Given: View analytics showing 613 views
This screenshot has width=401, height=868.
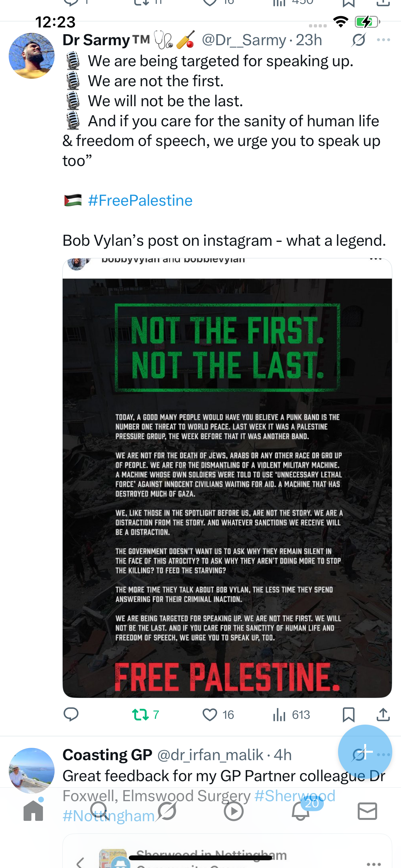Looking at the screenshot, I should [x=291, y=715].
